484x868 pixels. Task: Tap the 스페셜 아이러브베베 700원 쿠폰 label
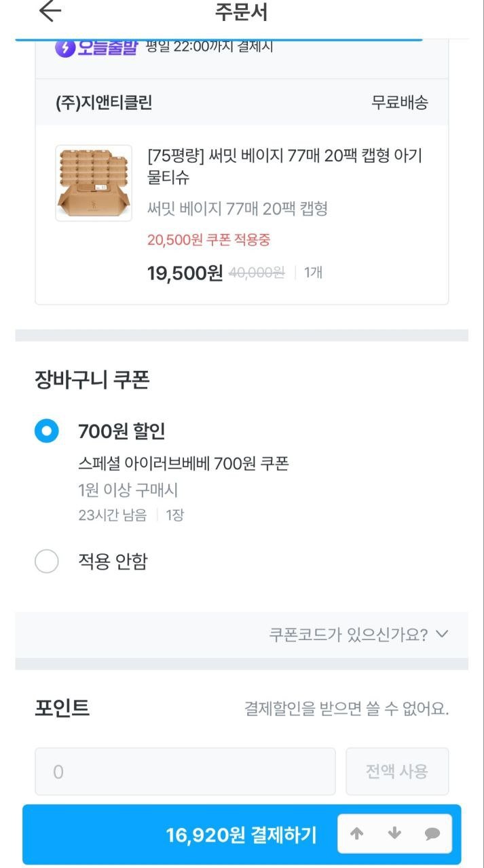coord(183,464)
